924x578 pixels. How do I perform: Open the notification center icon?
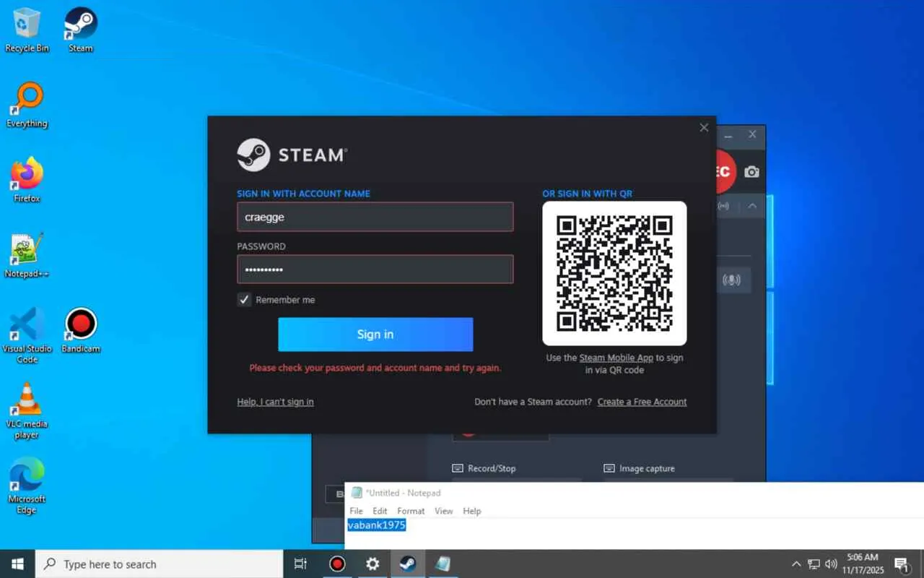click(x=902, y=564)
